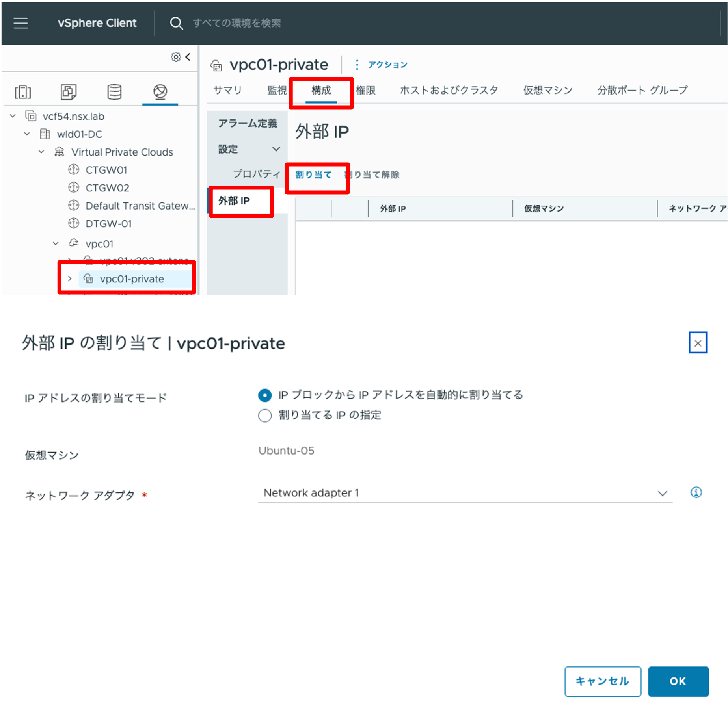Screen dimensions: 728x722
Task: Collapse the vpc01 tree node
Action: pyautogui.click(x=56, y=243)
